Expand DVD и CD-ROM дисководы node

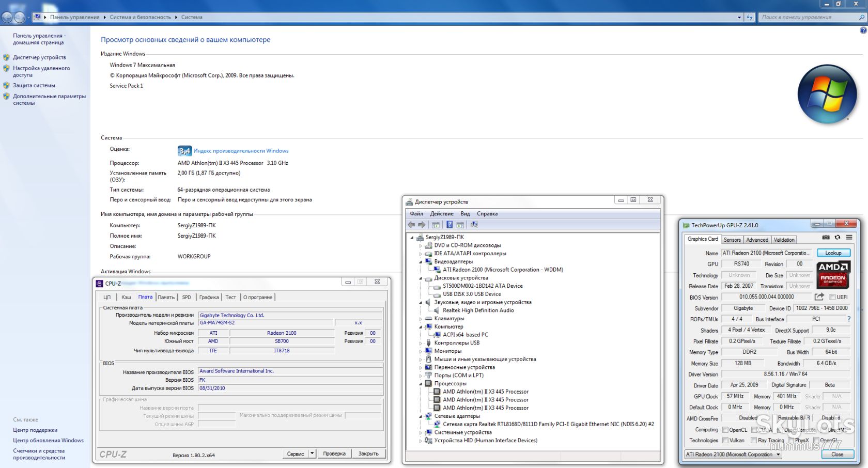(421, 245)
